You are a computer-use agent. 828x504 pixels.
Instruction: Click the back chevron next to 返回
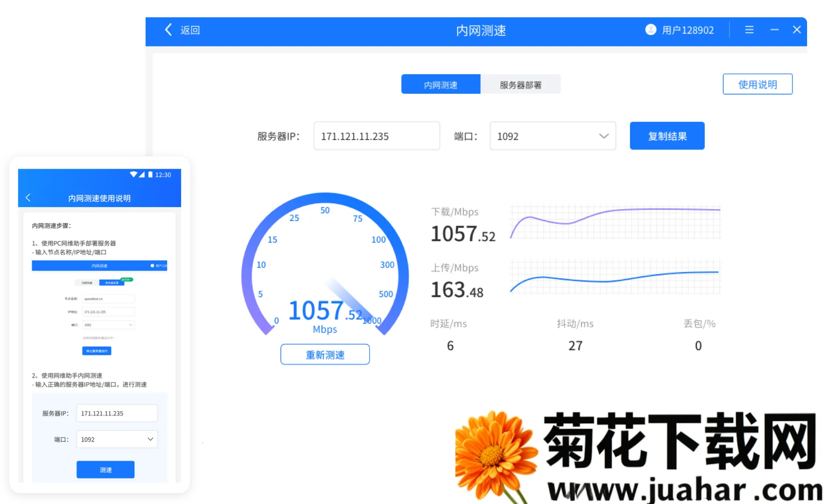click(168, 30)
